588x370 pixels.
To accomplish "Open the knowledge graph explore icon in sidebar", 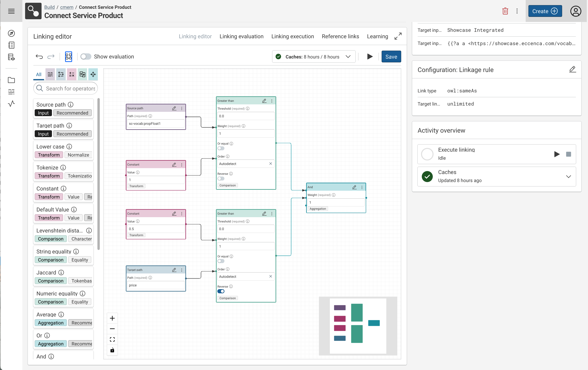I will (x=11, y=34).
